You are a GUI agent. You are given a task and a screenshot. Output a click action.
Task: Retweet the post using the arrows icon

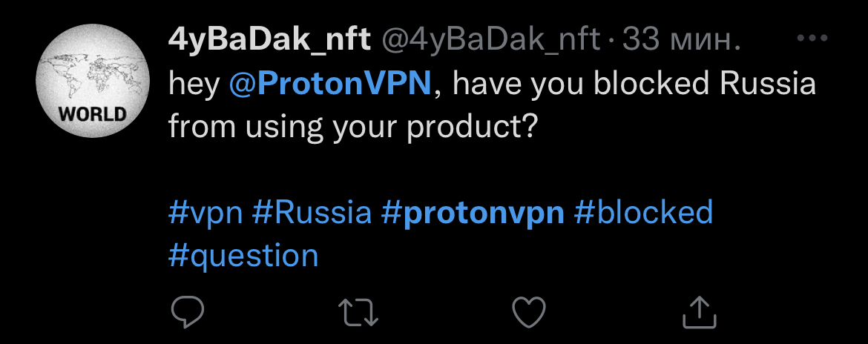[358, 312]
